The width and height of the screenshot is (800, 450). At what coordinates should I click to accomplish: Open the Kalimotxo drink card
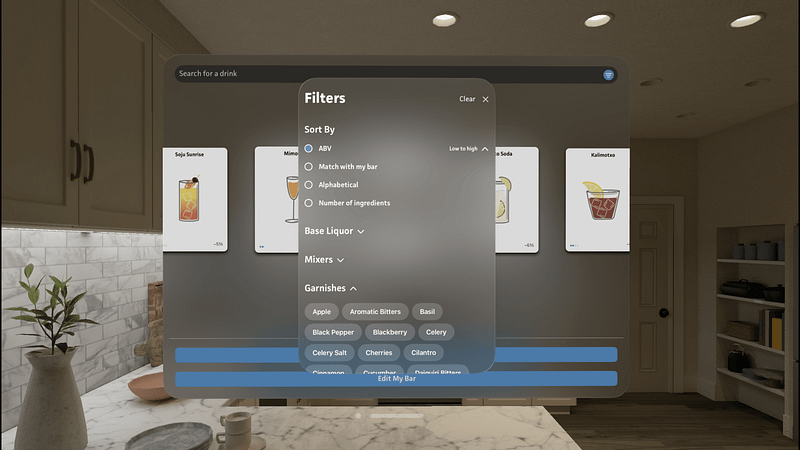(x=597, y=200)
